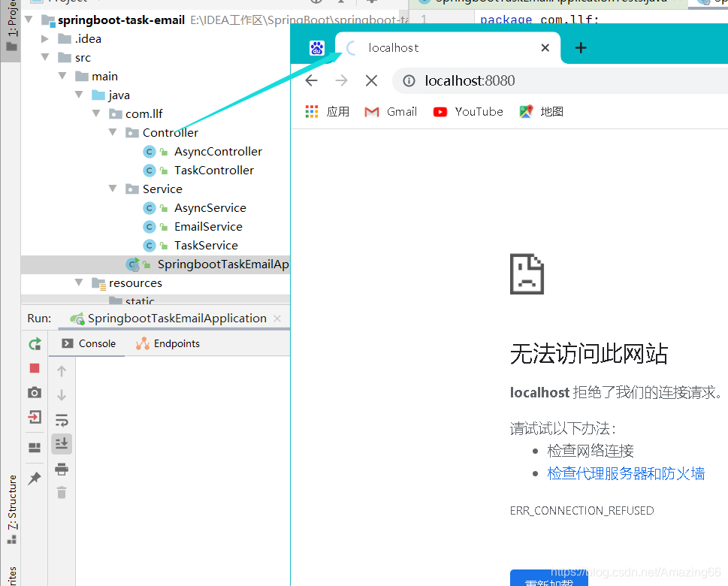Screen dimensions: 728x586
Task: Take thread dump using camera icon
Action: point(35,392)
